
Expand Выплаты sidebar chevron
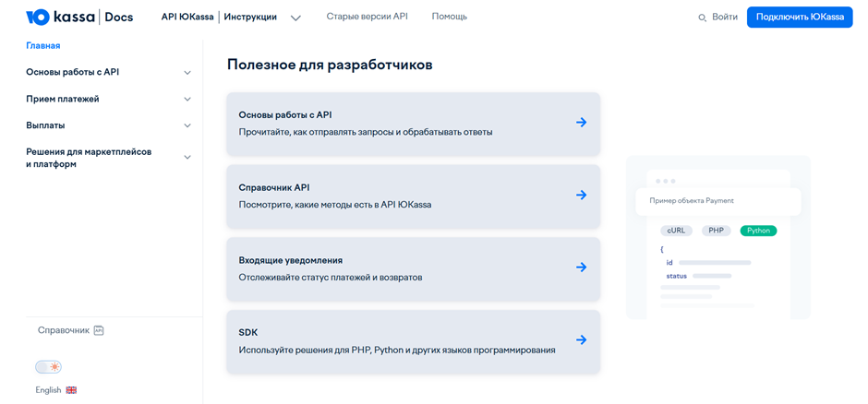(x=187, y=125)
